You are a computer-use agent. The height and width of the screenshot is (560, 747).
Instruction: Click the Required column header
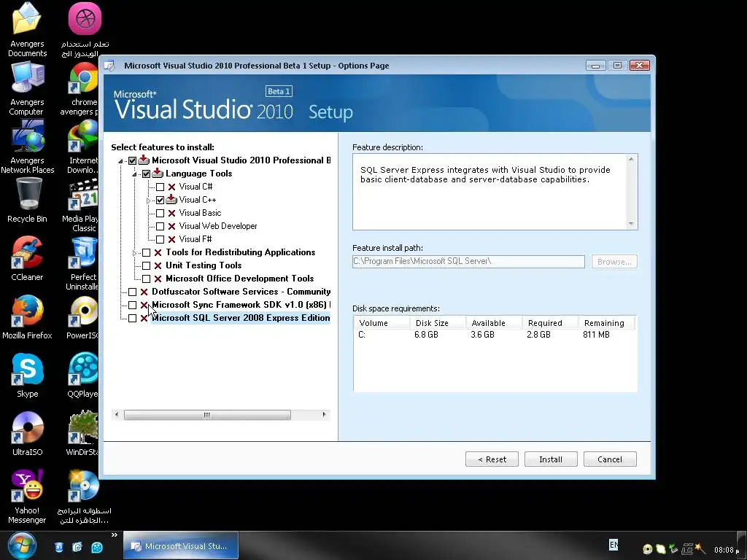550,323
